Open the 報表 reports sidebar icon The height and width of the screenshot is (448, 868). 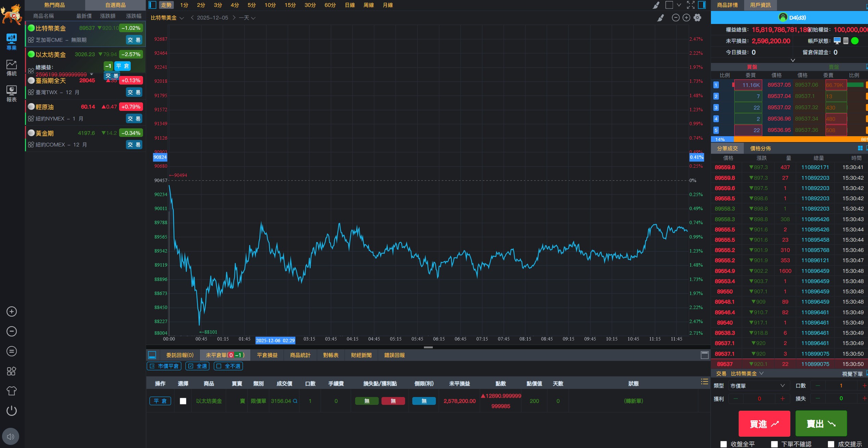point(11,93)
